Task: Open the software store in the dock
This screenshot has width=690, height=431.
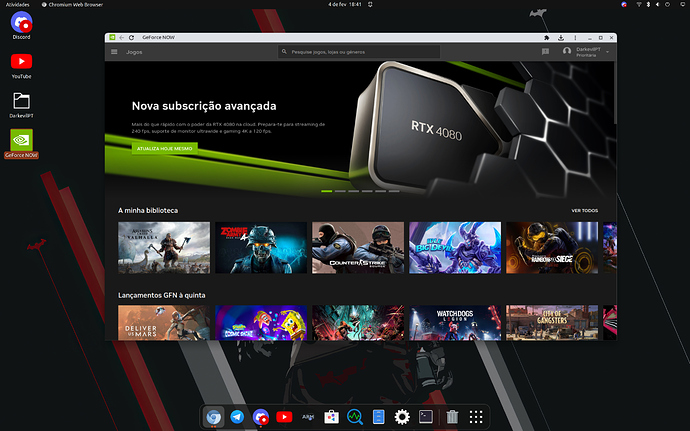Action: (x=331, y=416)
